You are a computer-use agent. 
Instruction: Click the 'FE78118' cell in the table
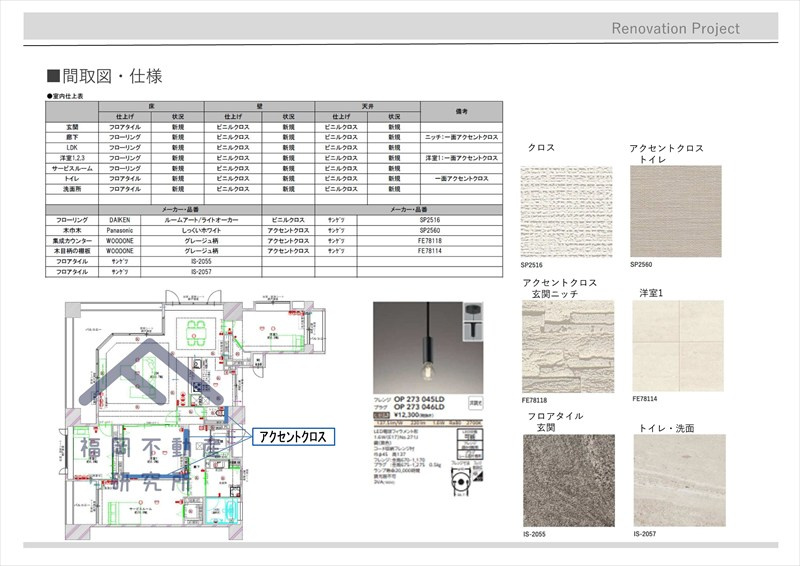coord(430,240)
